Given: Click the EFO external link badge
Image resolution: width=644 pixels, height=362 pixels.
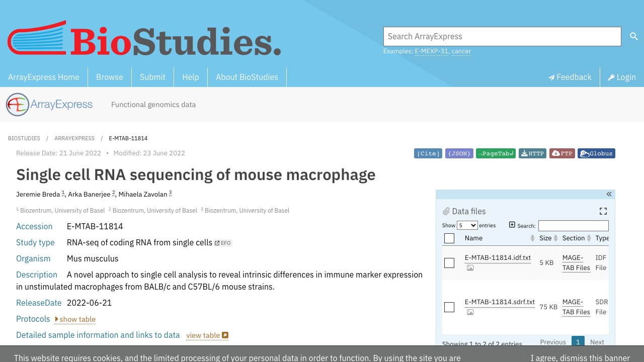Looking at the screenshot, I should point(223,243).
